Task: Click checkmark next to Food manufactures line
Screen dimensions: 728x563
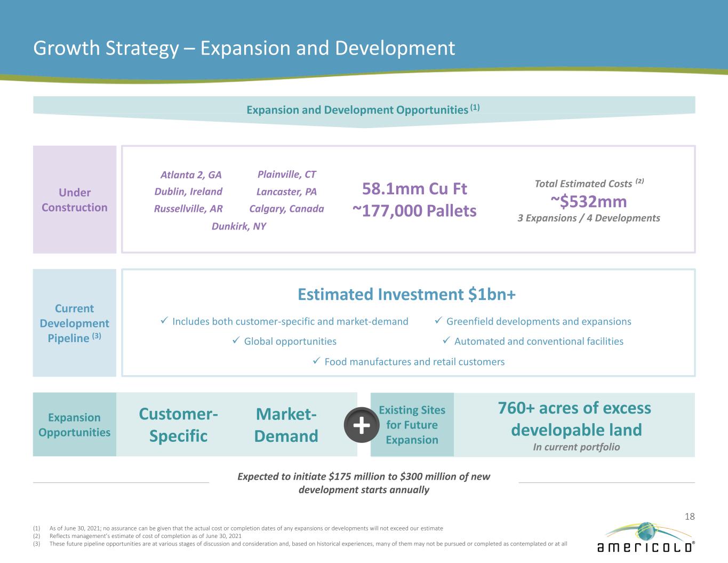Action: tap(316, 361)
